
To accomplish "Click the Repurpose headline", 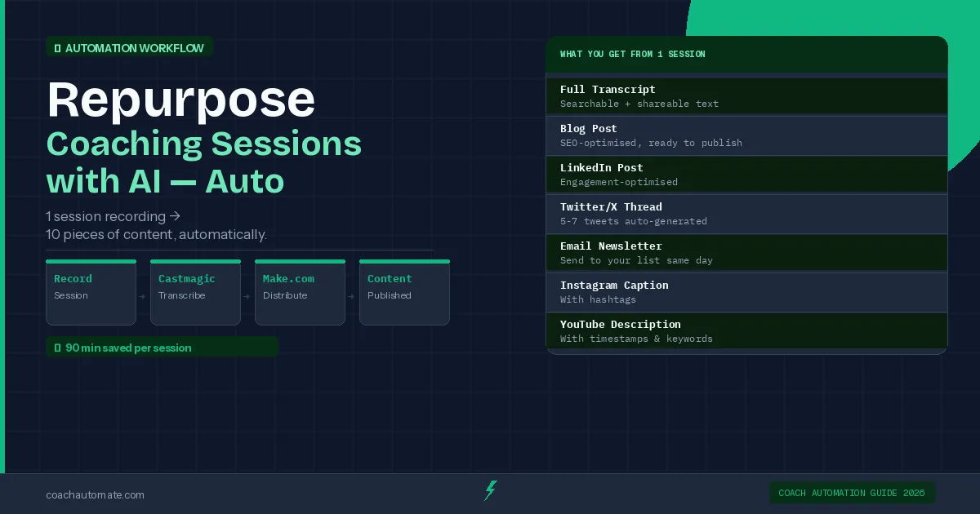I will [x=181, y=101].
